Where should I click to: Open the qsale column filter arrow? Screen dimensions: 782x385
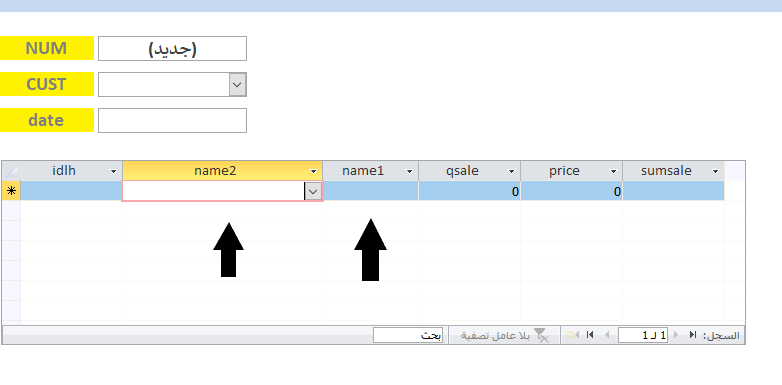pos(511,171)
